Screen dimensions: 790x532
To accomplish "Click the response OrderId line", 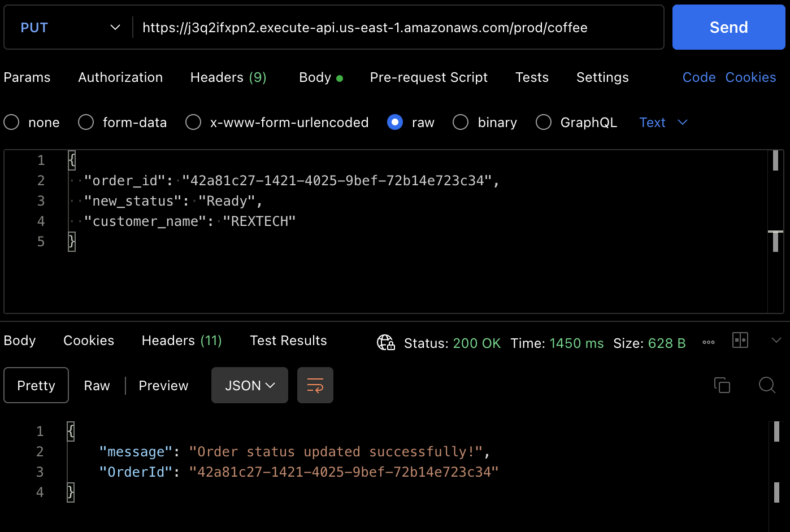I will click(x=298, y=472).
